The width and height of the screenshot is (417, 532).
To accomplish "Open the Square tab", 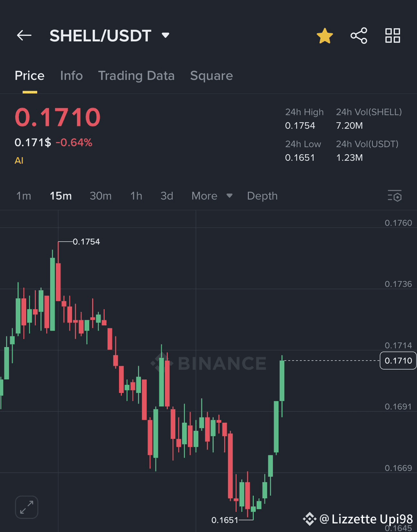I will click(211, 76).
